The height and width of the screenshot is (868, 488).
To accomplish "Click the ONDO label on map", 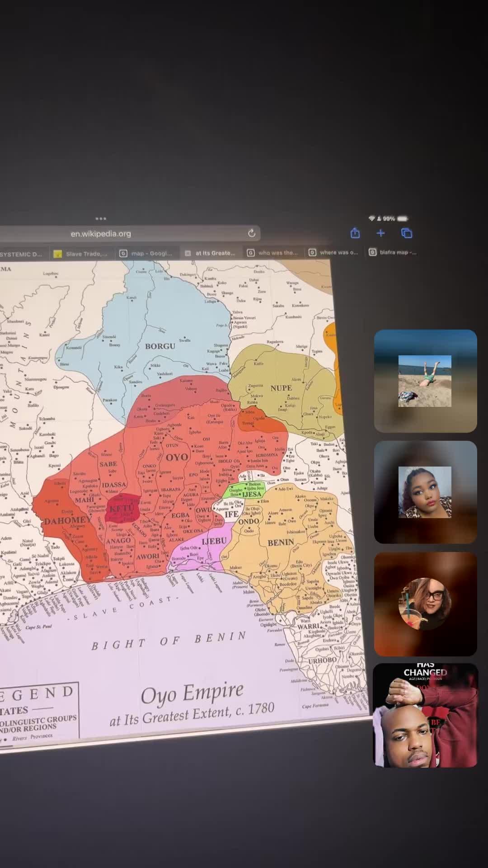I will coord(249,521).
